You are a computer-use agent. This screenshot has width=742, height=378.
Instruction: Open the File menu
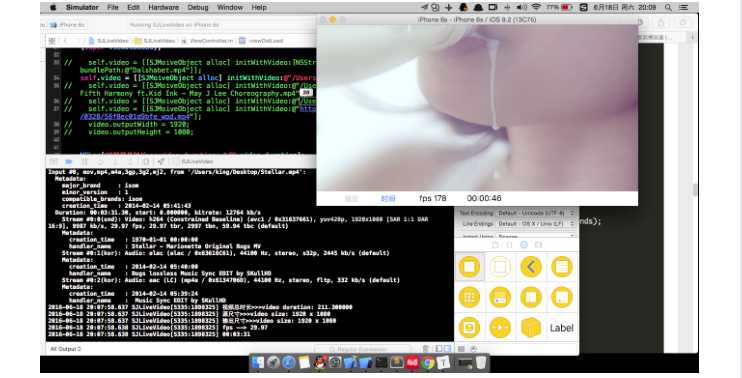point(113,8)
